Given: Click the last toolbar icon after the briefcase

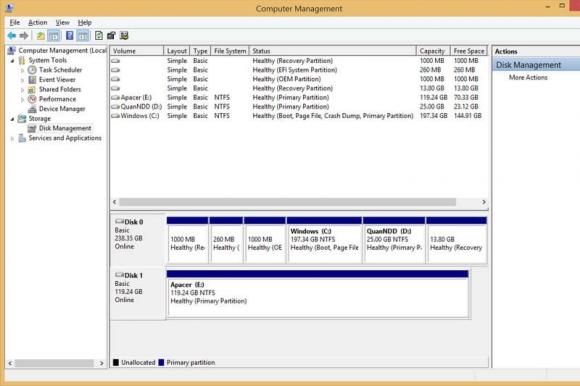Looking at the screenshot, I should click(x=124, y=36).
